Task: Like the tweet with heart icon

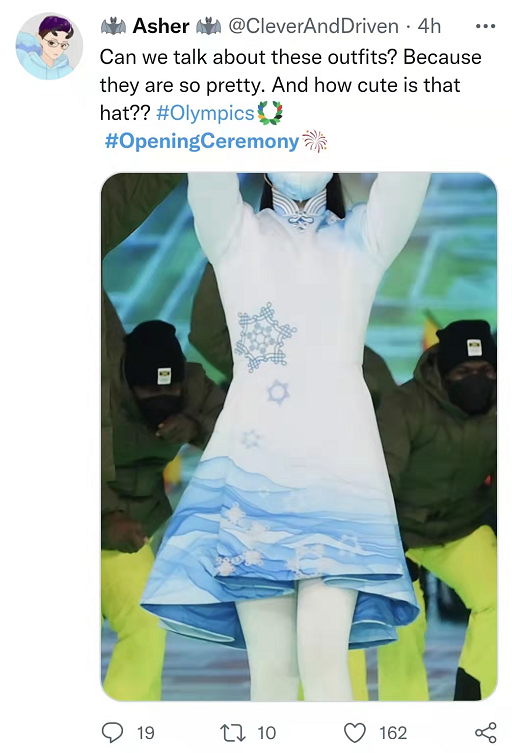Action: tap(355, 733)
